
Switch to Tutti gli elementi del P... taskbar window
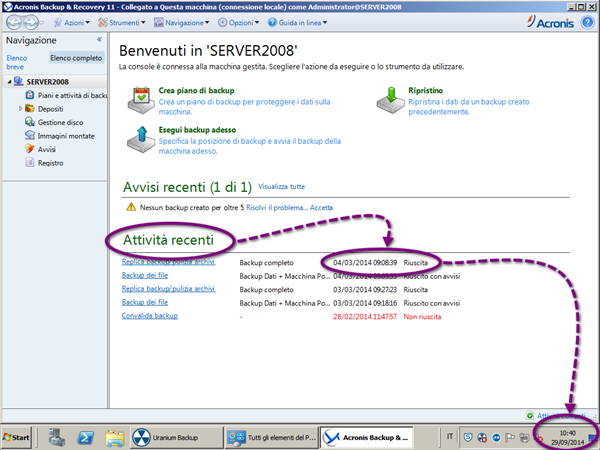click(272, 437)
